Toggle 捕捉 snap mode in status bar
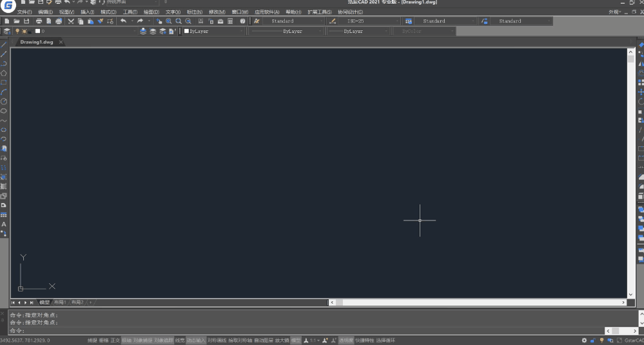Image resolution: width=644 pixels, height=345 pixels. click(92, 340)
